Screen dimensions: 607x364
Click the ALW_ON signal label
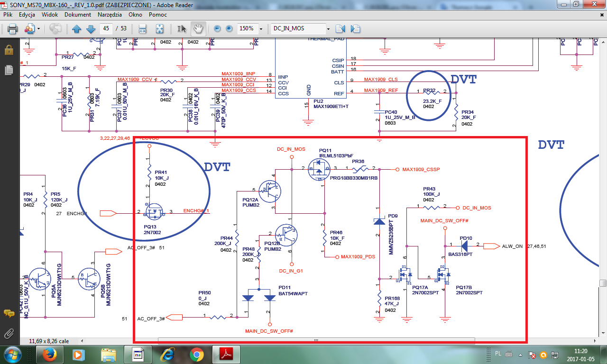pos(512,246)
